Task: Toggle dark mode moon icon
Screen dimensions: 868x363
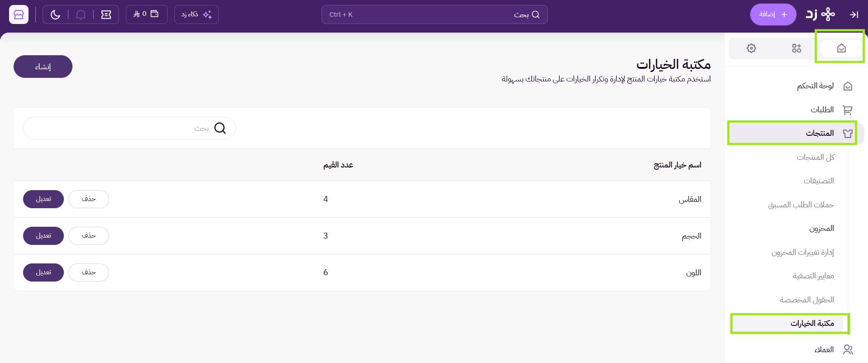Action: [x=55, y=14]
